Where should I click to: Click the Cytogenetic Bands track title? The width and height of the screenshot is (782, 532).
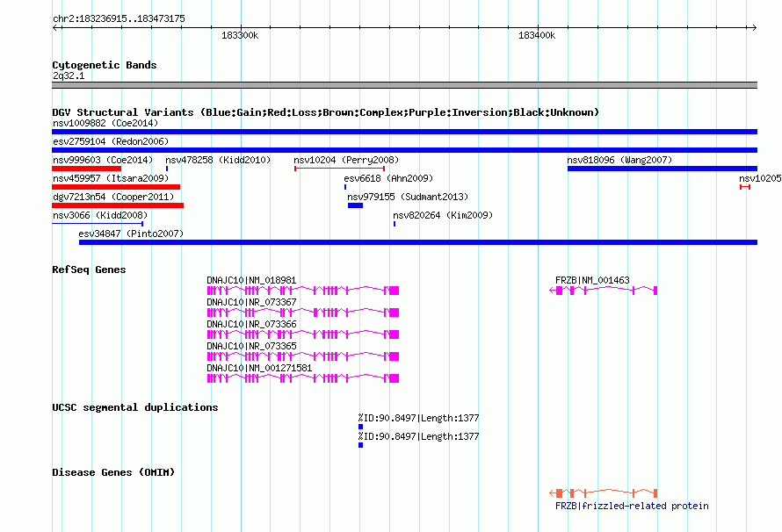coord(105,65)
